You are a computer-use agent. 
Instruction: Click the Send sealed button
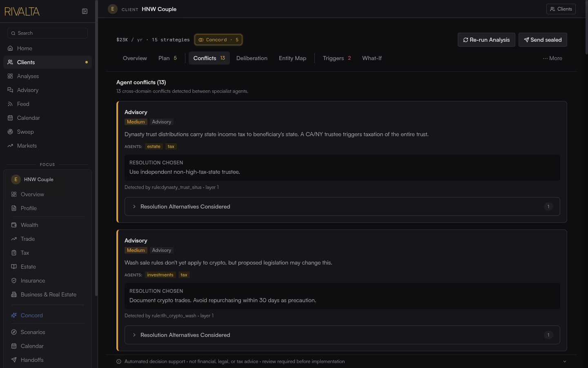pos(543,40)
